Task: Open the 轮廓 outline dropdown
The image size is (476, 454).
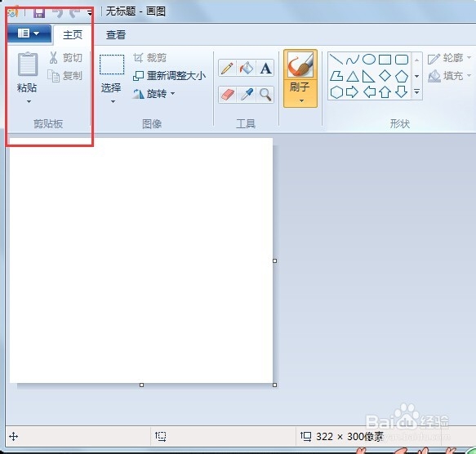Action: click(449, 58)
